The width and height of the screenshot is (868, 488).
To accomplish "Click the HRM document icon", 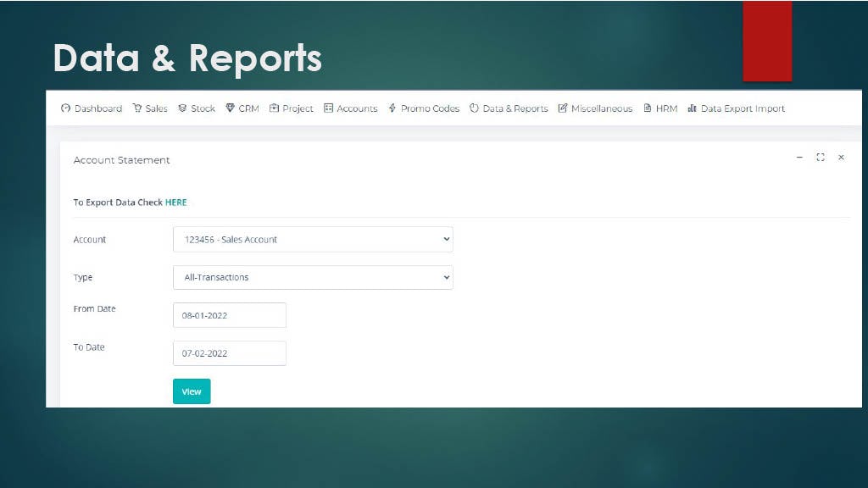I will click(646, 108).
